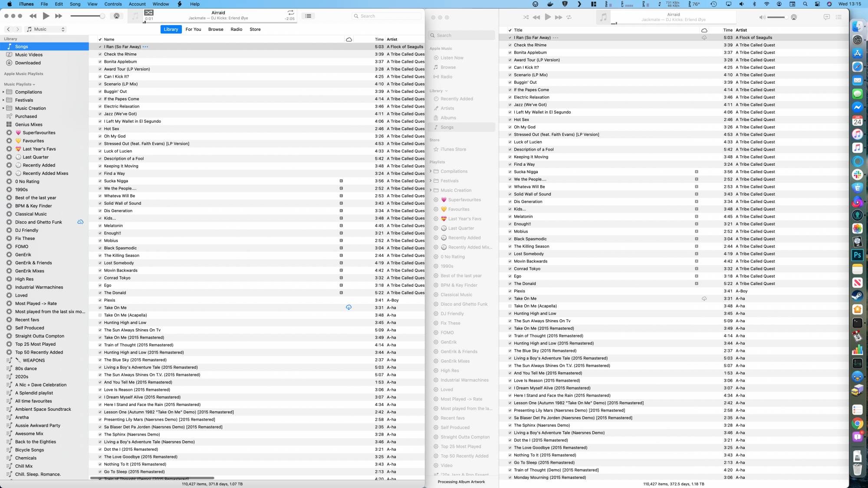Click the AirPlay button in iTunes toolbar
The image size is (868, 488).
[116, 16]
